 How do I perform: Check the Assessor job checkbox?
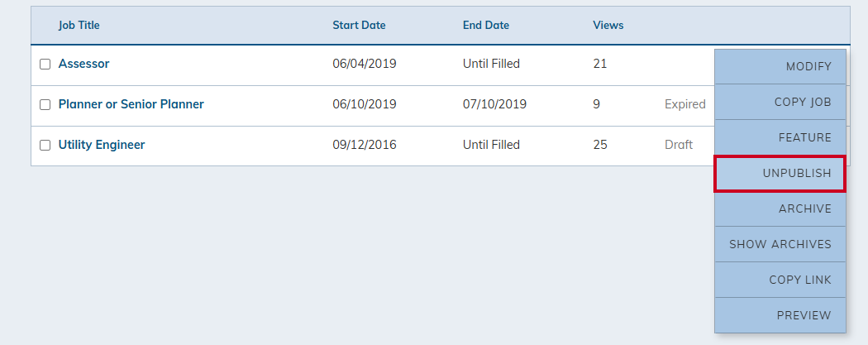pos(45,65)
